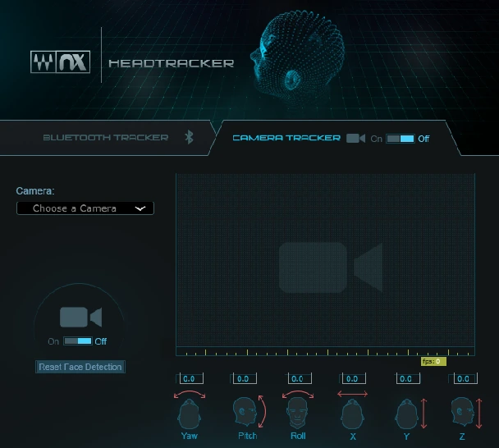Click the Yaw head rotation icon
This screenshot has width=499, height=448.
tap(190, 410)
